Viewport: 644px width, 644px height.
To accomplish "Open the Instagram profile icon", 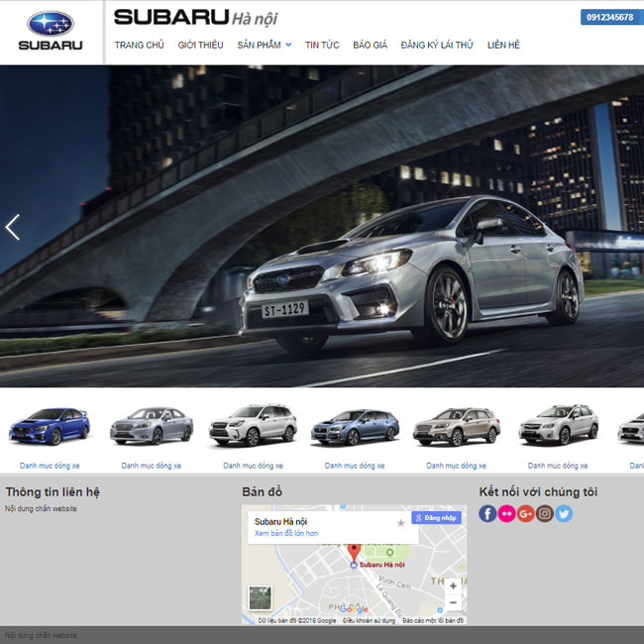I will 544,513.
